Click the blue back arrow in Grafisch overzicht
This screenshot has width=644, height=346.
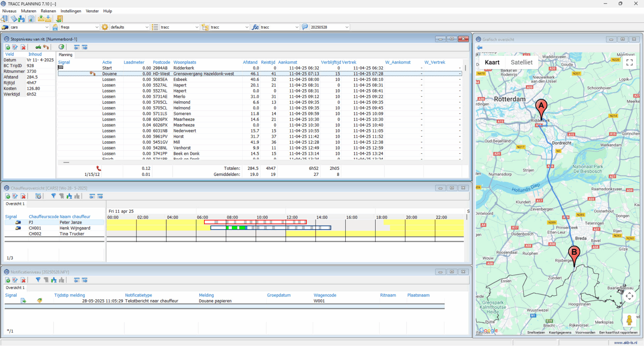point(479,47)
